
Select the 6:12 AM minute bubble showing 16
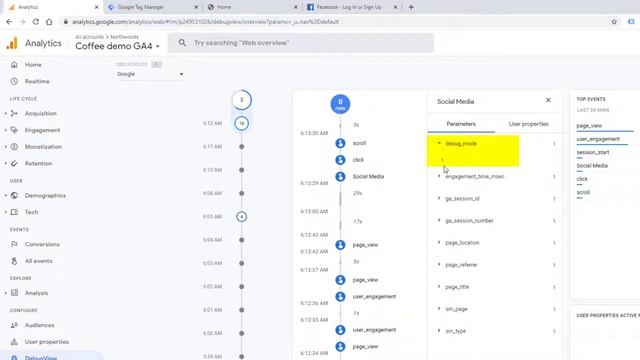242,123
